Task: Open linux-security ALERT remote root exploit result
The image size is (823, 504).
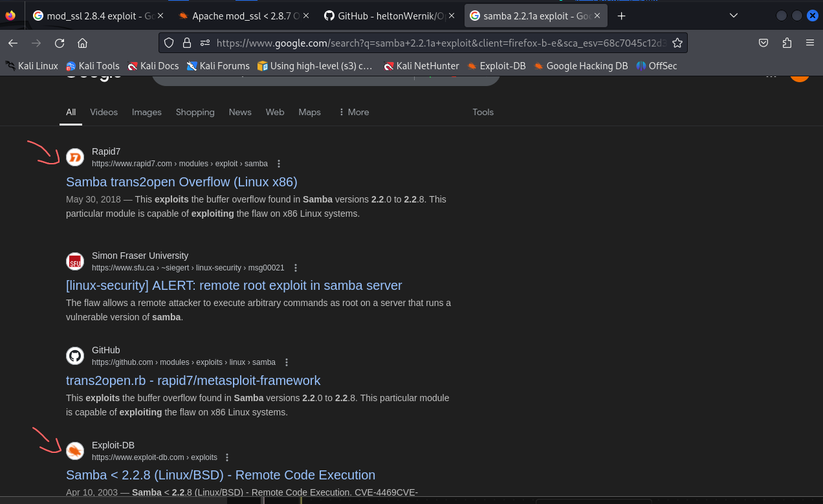Action: 234,285
